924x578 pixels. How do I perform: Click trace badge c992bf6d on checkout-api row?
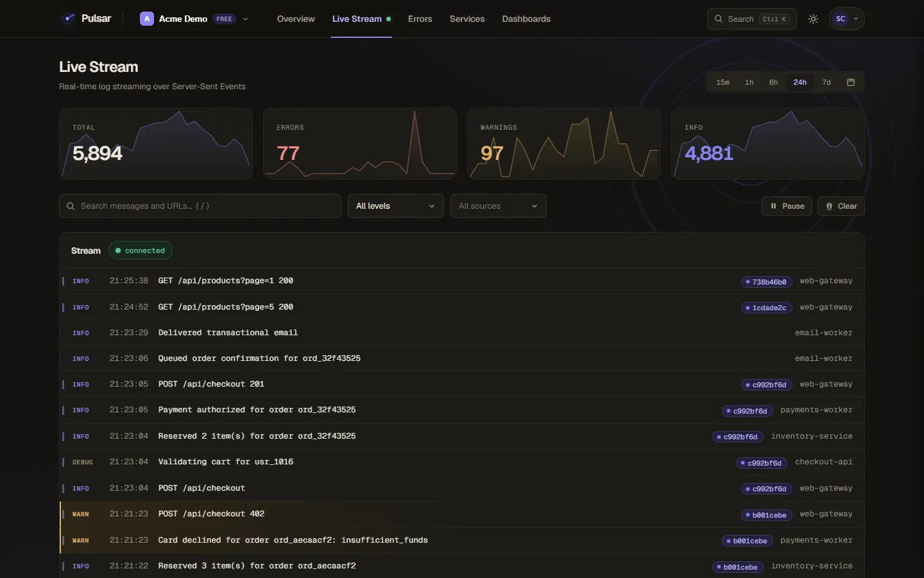click(x=762, y=463)
